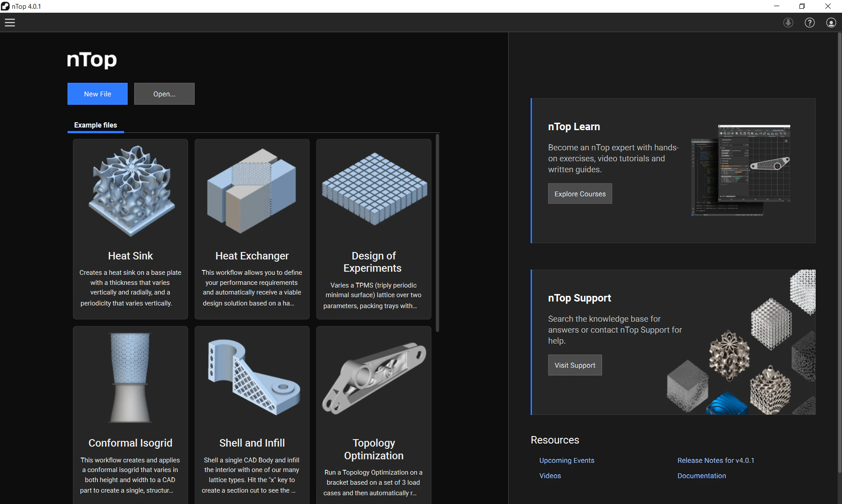The width and height of the screenshot is (842, 504).
Task: Create a new file with New File
Action: coord(97,94)
